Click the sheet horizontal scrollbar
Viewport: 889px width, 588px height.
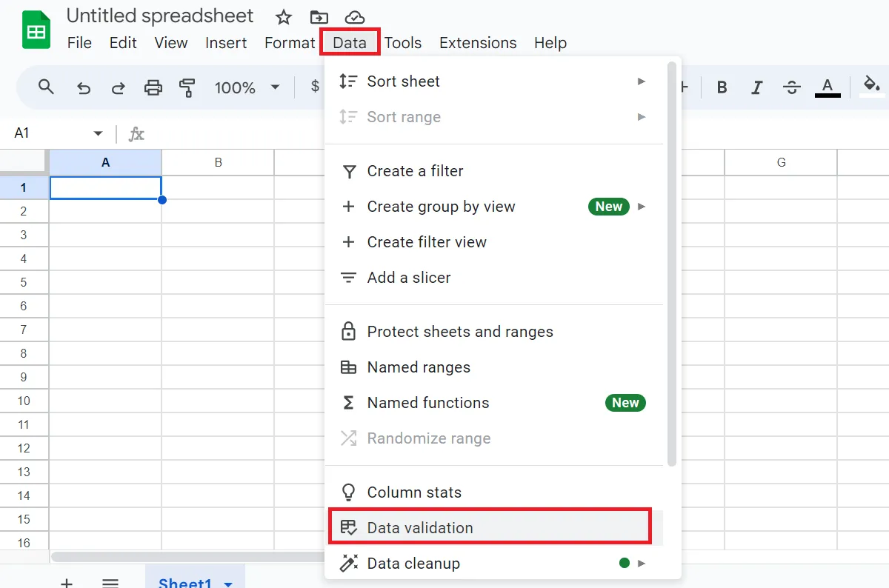[x=189, y=556]
